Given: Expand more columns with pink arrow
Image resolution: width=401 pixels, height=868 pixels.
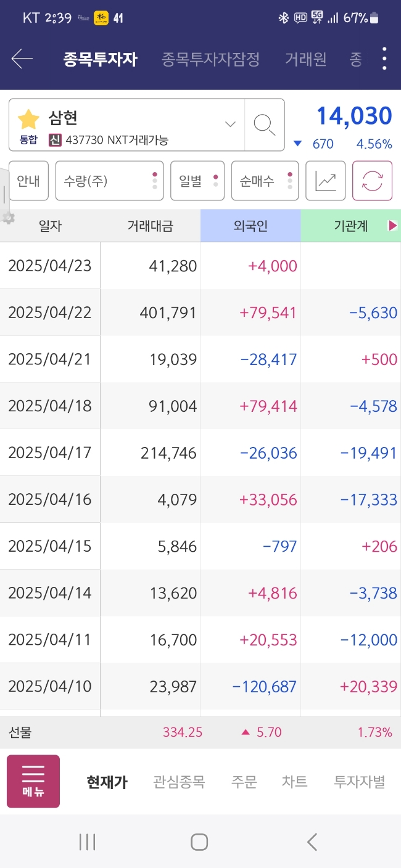Looking at the screenshot, I should tap(392, 226).
